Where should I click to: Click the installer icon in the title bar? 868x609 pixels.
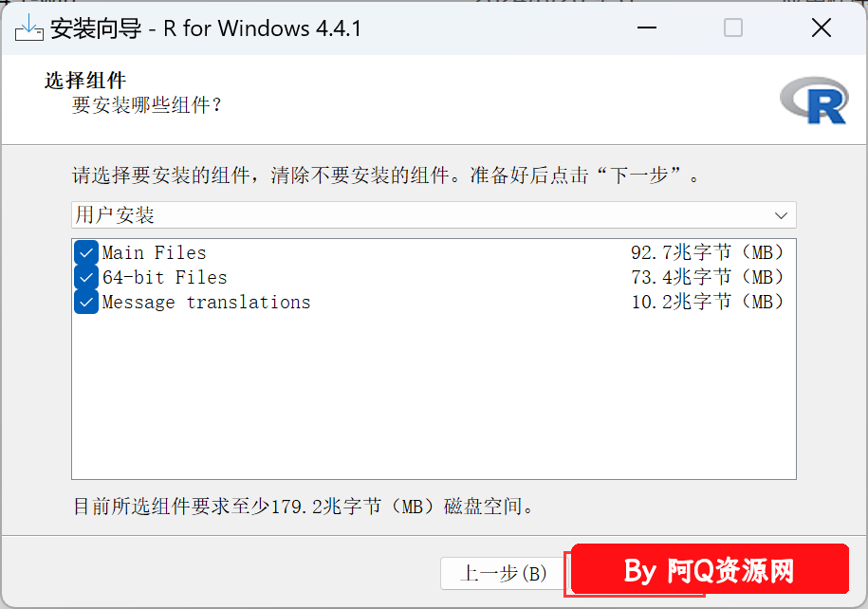click(x=28, y=28)
